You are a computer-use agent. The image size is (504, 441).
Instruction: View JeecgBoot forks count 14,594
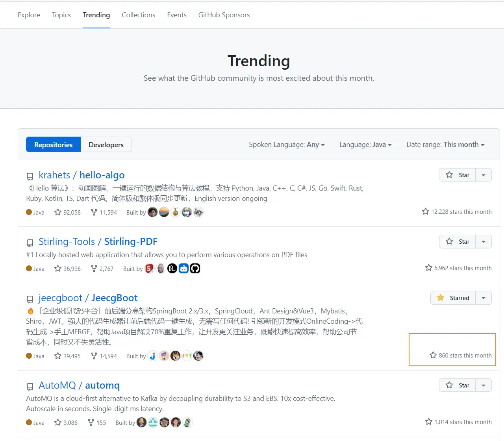pyautogui.click(x=104, y=356)
